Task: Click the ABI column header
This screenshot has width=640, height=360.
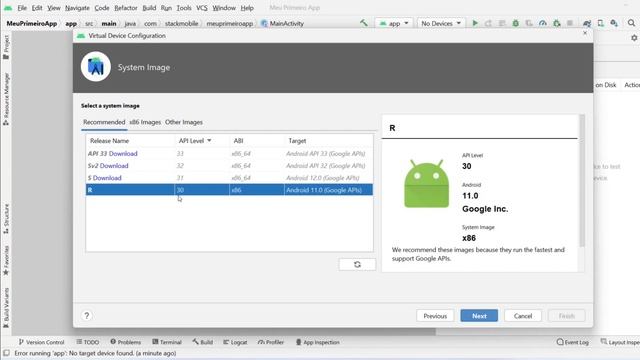Action: coord(238,140)
